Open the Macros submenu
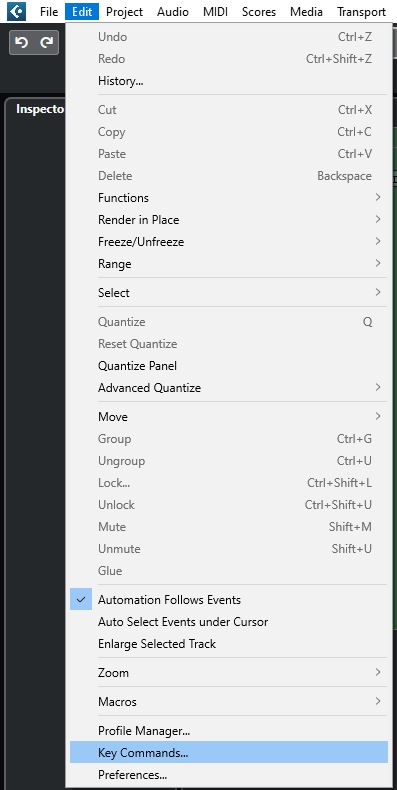The image size is (397, 790). pyautogui.click(x=229, y=701)
